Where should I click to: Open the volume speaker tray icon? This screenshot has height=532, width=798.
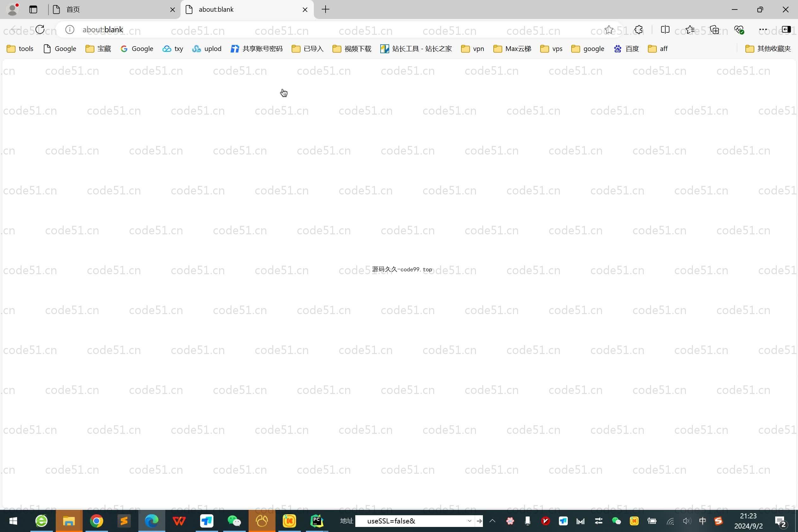pyautogui.click(x=687, y=521)
